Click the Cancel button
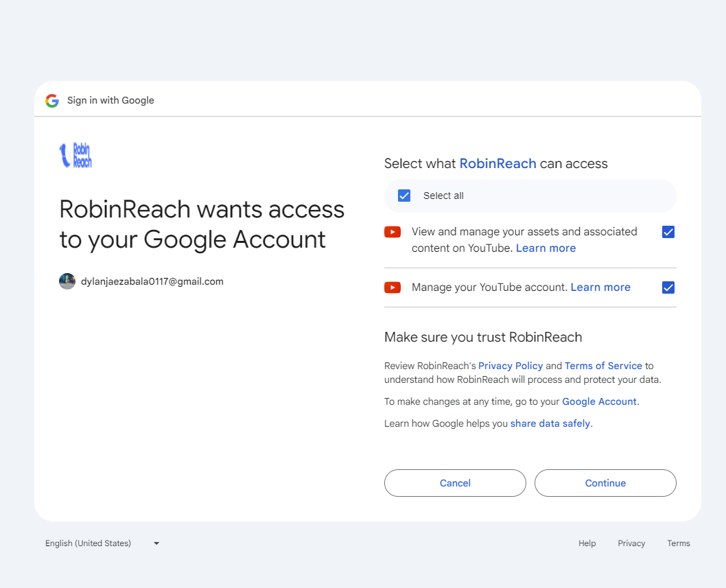Screen dimensions: 726x588 click(455, 483)
